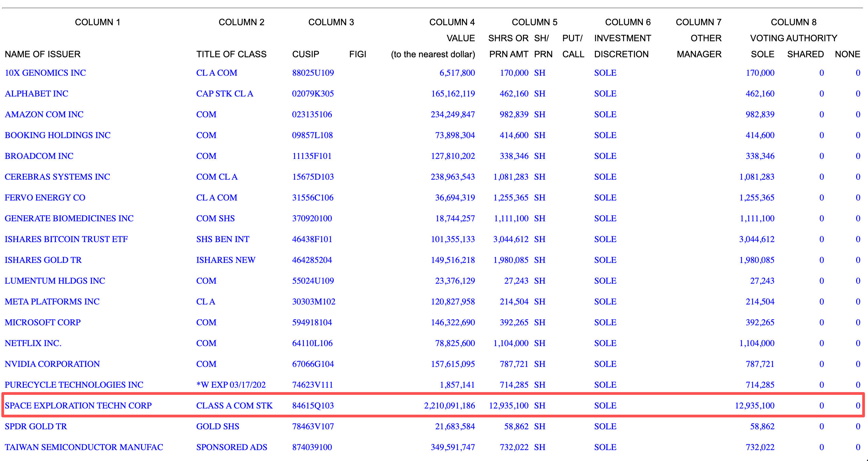Screen dimensions: 868x461
Task: Select the "SHS BEN INT" class title
Action: pyautogui.click(x=223, y=239)
